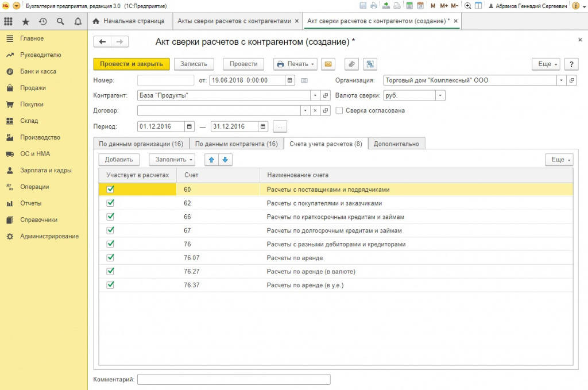Expand the Валюта сверки dropdown
Image resolution: width=588 pixels, height=390 pixels.
[x=440, y=96]
